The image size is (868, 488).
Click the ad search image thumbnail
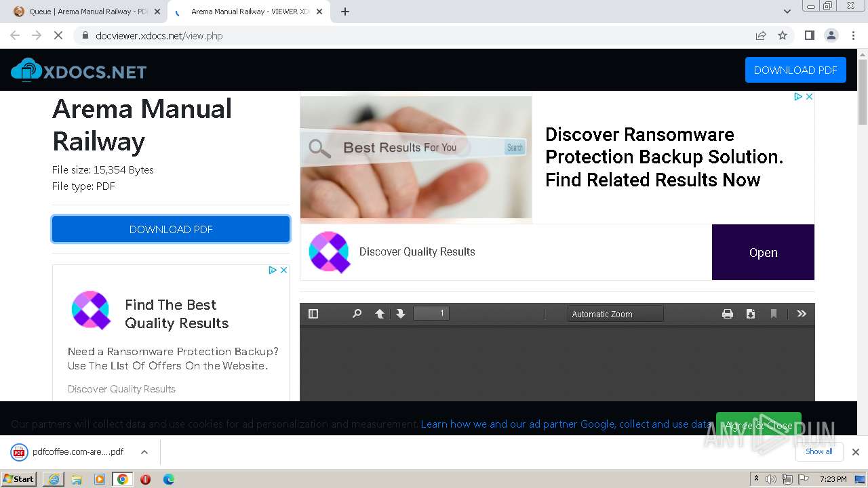[x=416, y=157]
